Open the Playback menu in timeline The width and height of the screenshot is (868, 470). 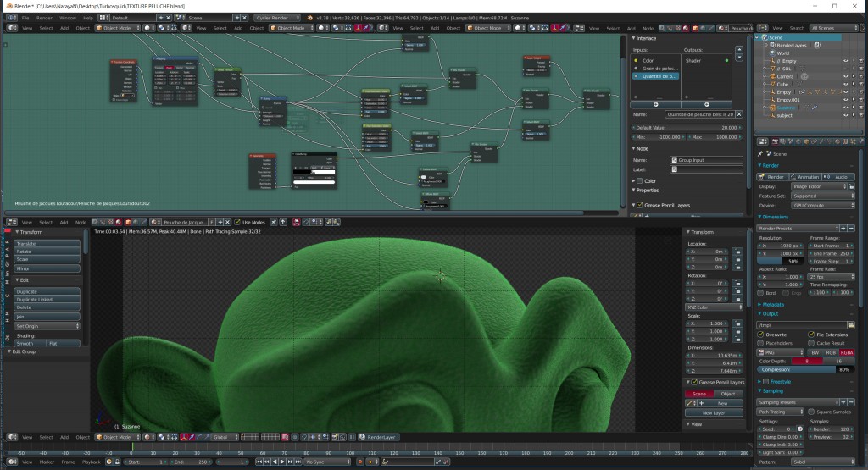coord(92,462)
